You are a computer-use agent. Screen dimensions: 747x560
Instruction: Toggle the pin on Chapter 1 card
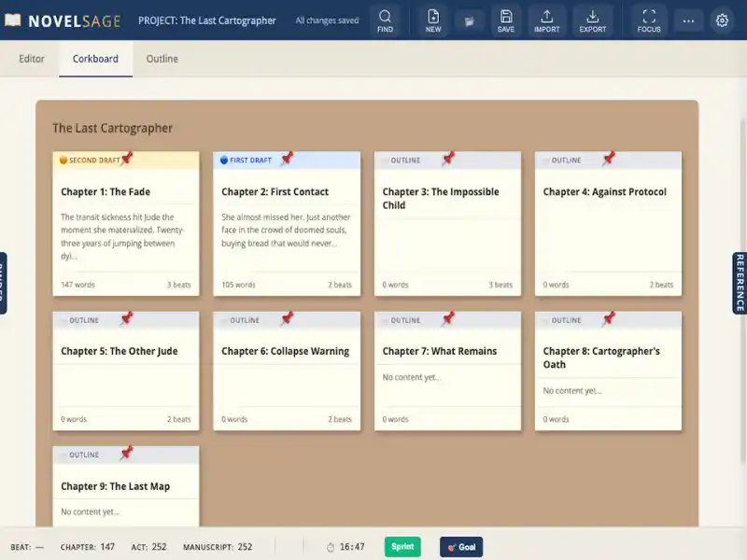tap(127, 159)
